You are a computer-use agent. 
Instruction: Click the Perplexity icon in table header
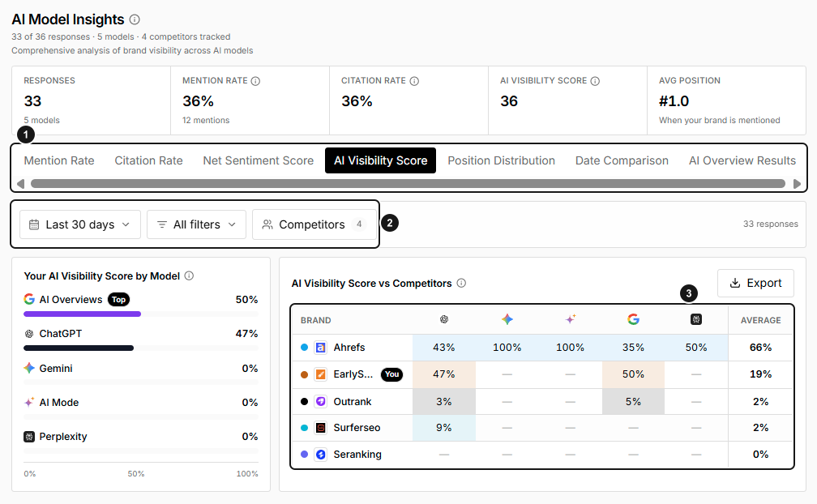pyautogui.click(x=696, y=319)
